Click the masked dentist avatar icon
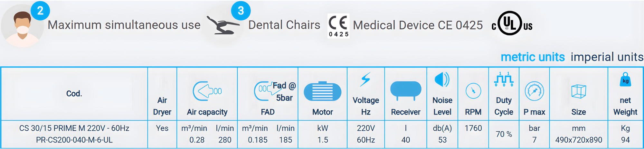Viewport: 644px width, 149px height. point(22,26)
